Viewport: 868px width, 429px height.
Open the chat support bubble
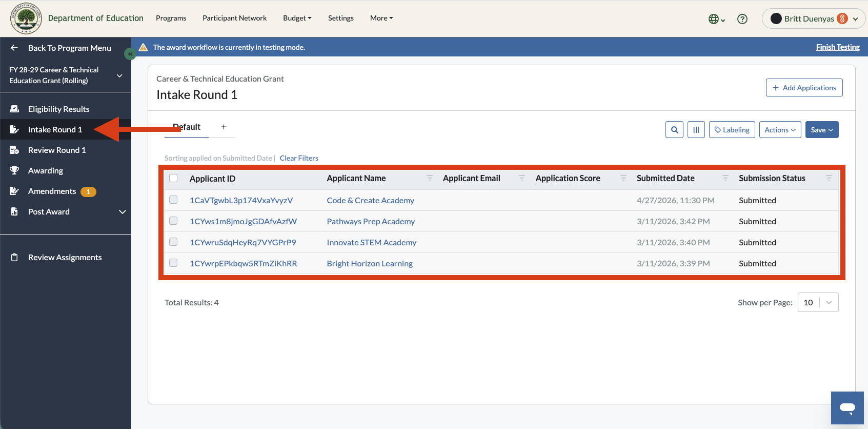pos(847,408)
